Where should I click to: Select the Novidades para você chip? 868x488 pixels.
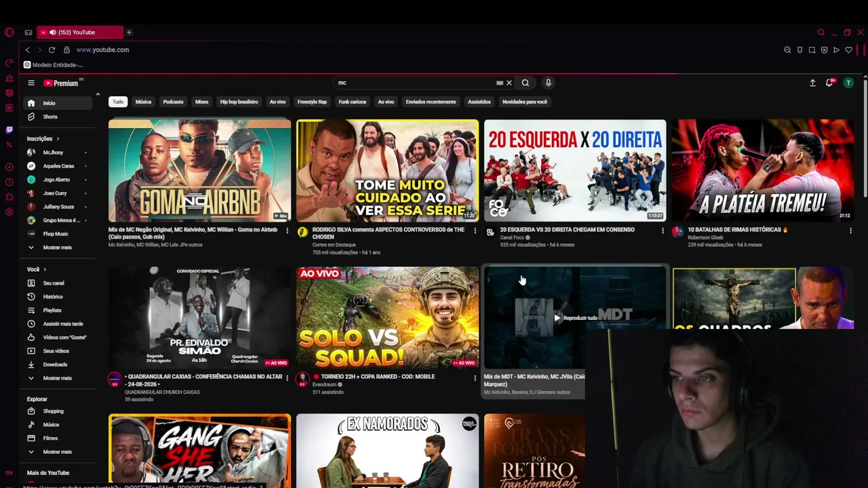(524, 102)
